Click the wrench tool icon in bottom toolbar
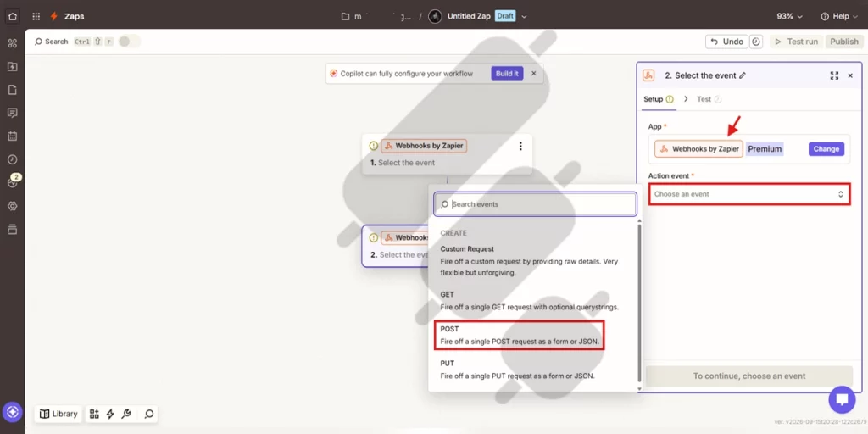The height and width of the screenshot is (434, 868). click(x=125, y=414)
